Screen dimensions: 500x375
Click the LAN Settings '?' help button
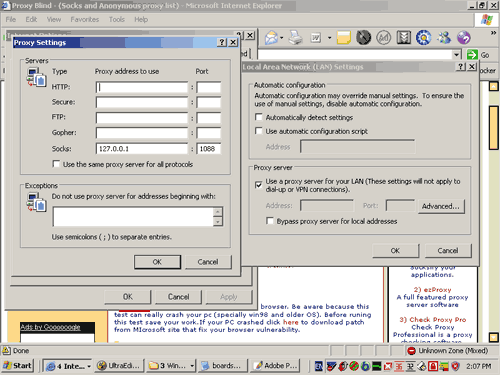click(x=460, y=67)
